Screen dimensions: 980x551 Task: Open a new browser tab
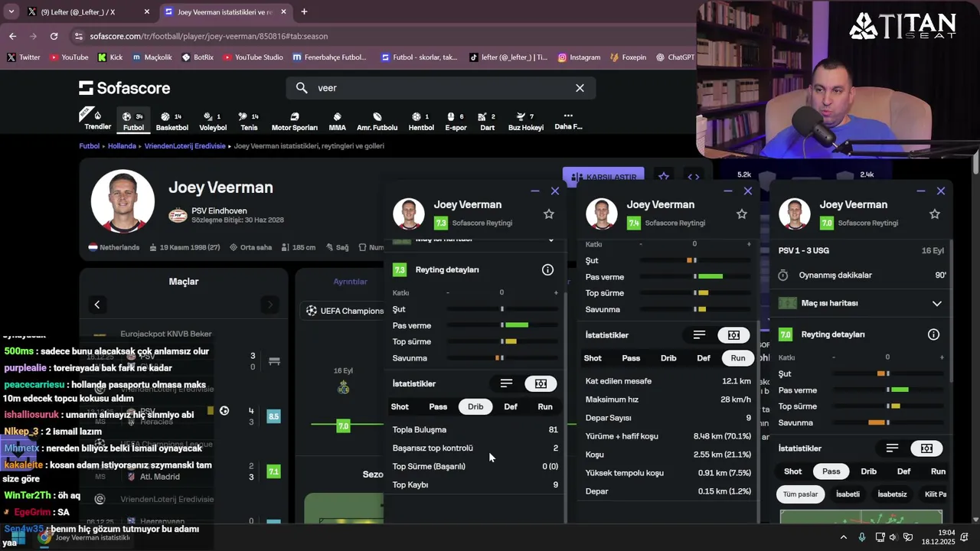(304, 11)
